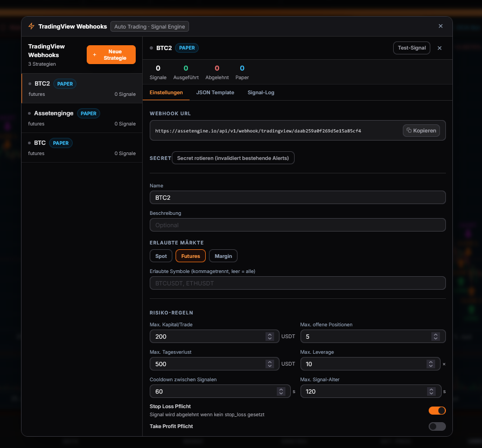The image size is (482, 448).
Task: Focus the Beschreibung optional input
Action: [298, 225]
